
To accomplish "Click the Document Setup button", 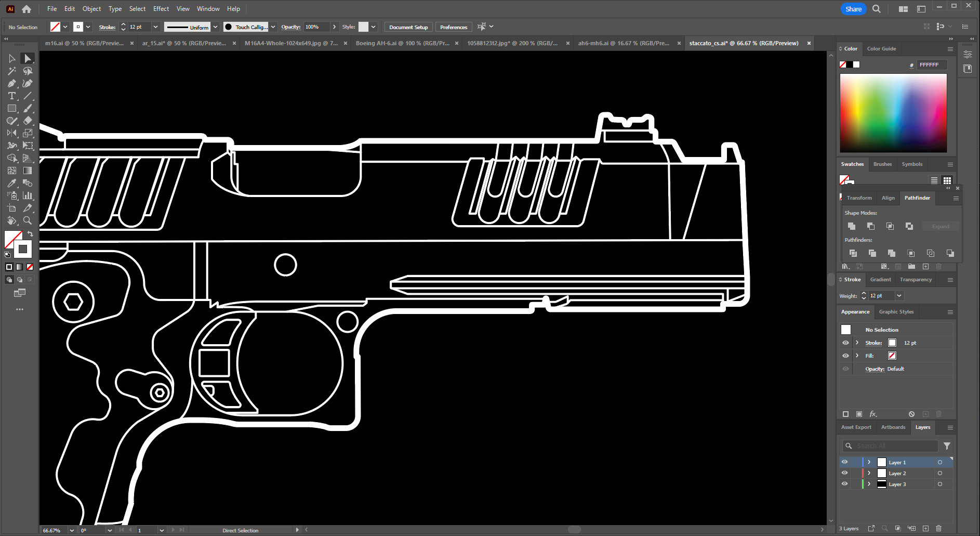I will (x=408, y=27).
